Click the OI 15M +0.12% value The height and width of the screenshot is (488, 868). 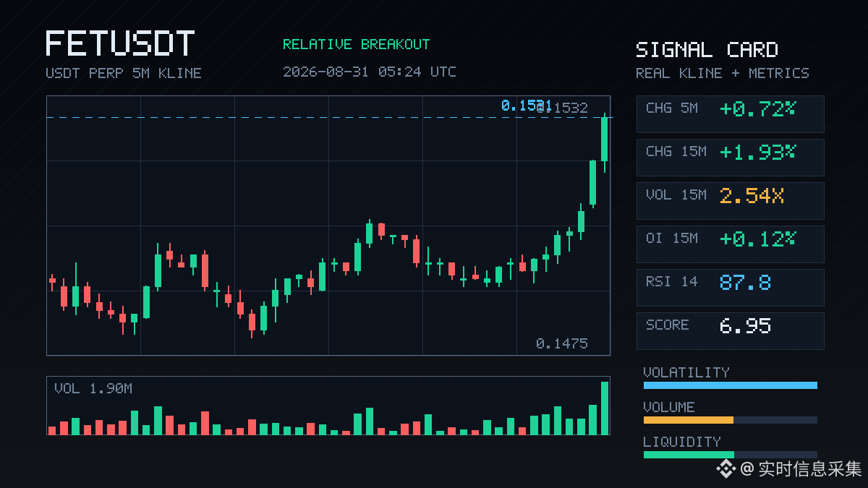point(757,239)
